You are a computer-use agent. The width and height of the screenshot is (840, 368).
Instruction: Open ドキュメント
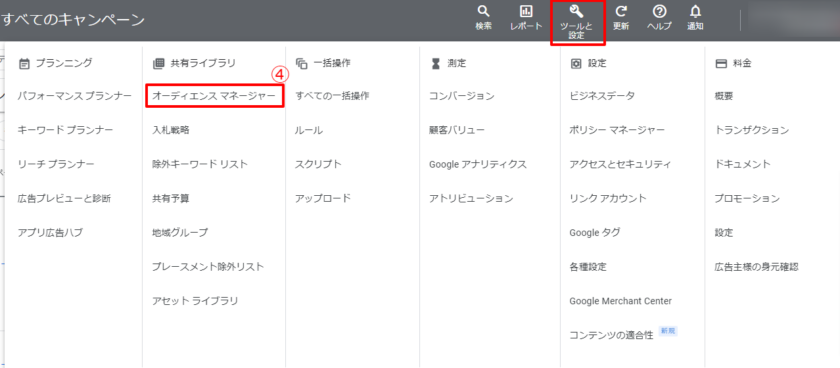(742, 164)
